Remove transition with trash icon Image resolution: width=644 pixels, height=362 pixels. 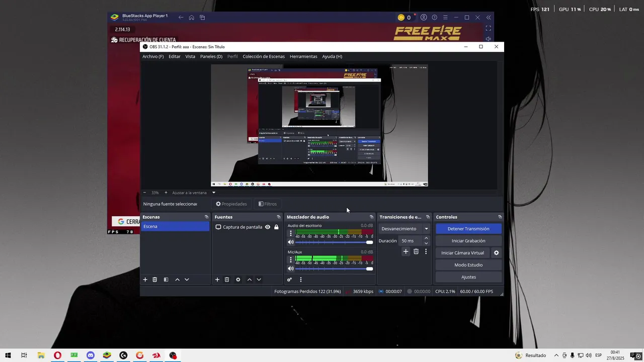416,251
